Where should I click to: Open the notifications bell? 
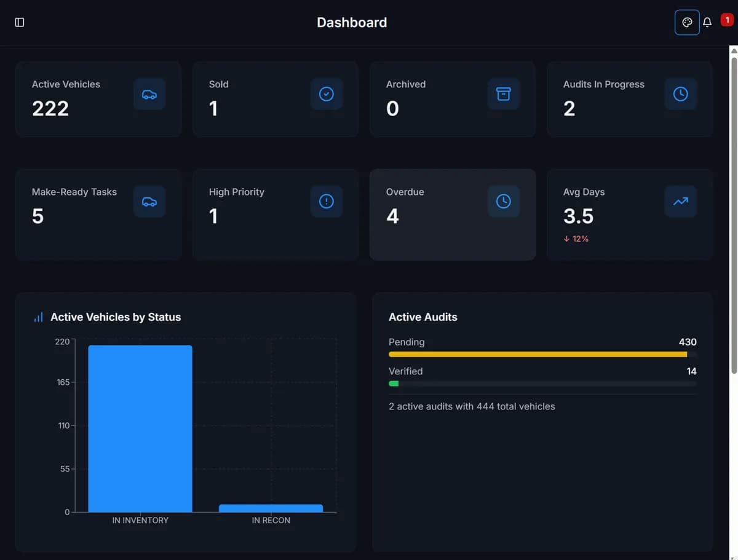tap(707, 22)
